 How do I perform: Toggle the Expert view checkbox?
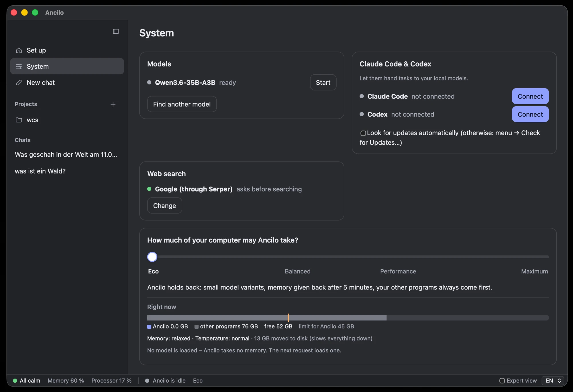502,381
